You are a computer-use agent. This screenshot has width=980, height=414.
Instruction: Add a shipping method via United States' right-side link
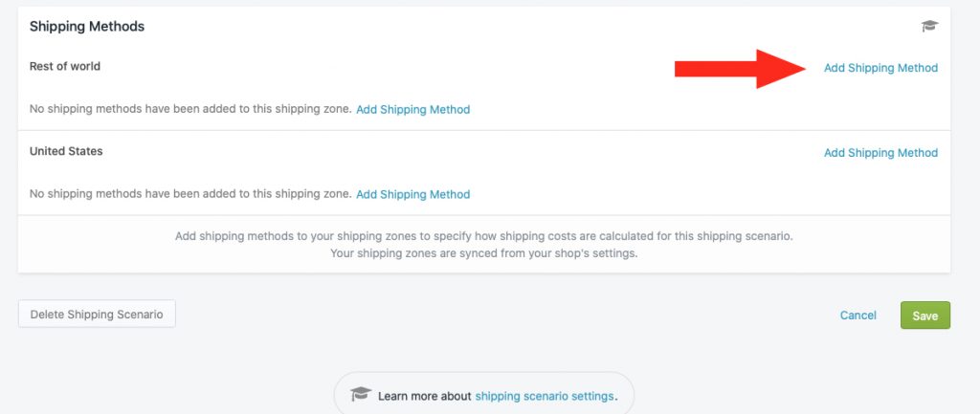[x=880, y=153]
